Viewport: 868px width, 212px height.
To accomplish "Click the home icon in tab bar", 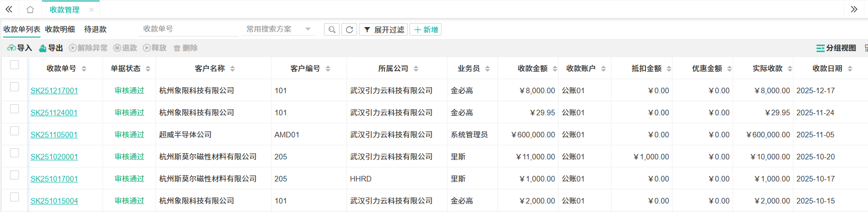I will point(30,10).
